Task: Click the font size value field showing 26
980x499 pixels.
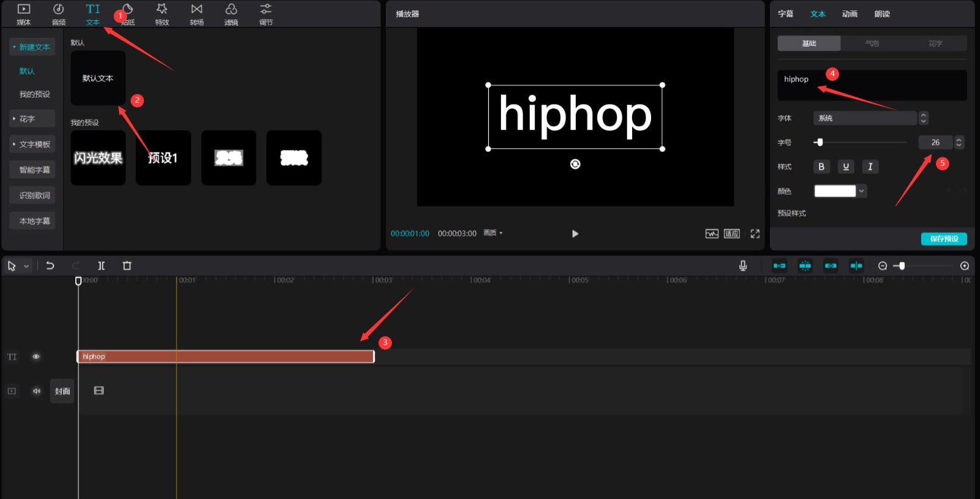Action: click(935, 142)
